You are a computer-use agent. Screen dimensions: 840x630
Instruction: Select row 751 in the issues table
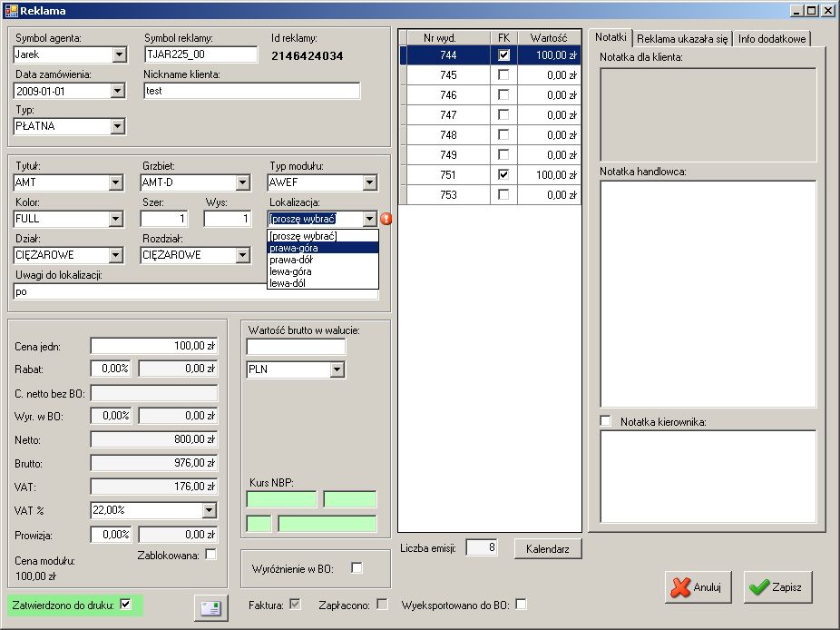(447, 174)
